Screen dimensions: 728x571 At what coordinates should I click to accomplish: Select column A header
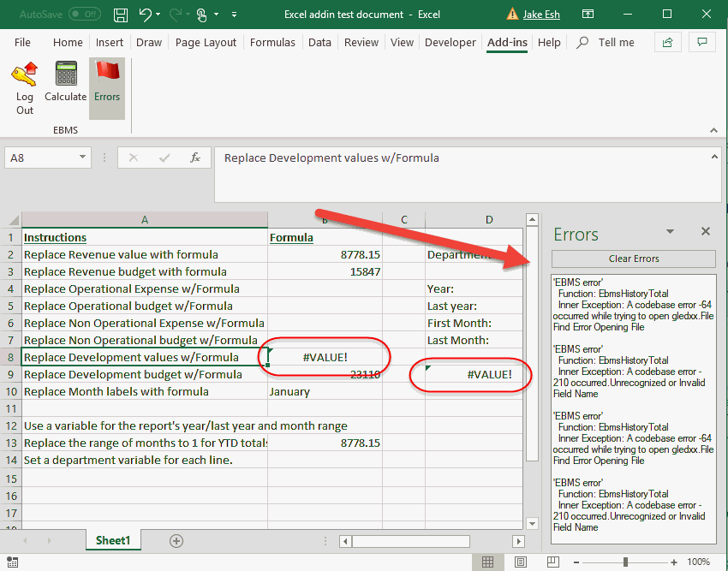point(145,219)
